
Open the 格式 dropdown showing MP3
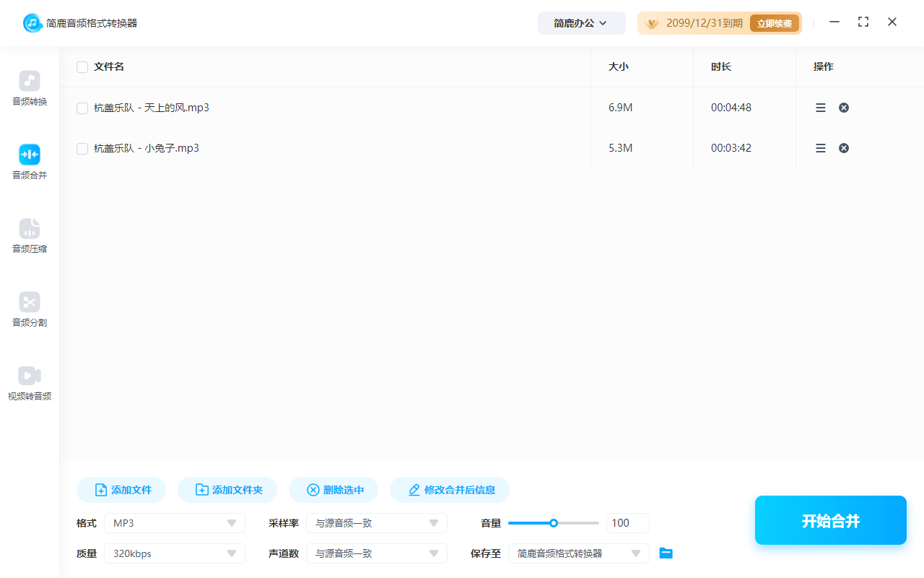(x=174, y=522)
